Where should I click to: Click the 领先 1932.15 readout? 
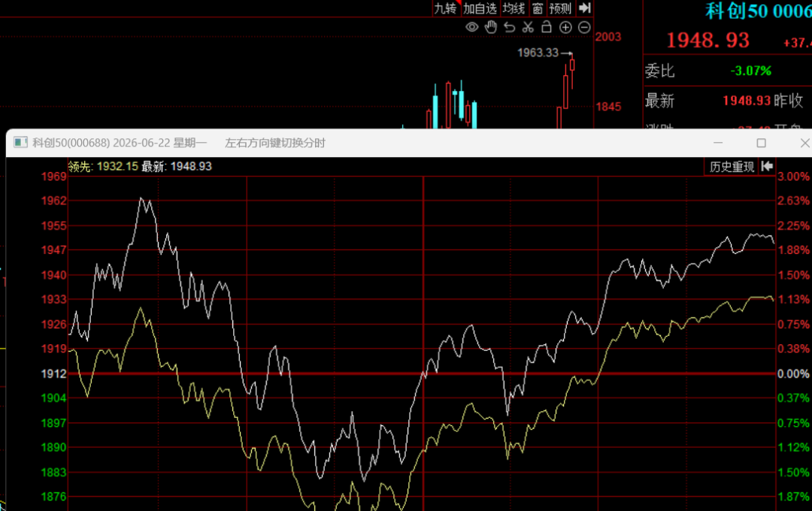pos(103,166)
